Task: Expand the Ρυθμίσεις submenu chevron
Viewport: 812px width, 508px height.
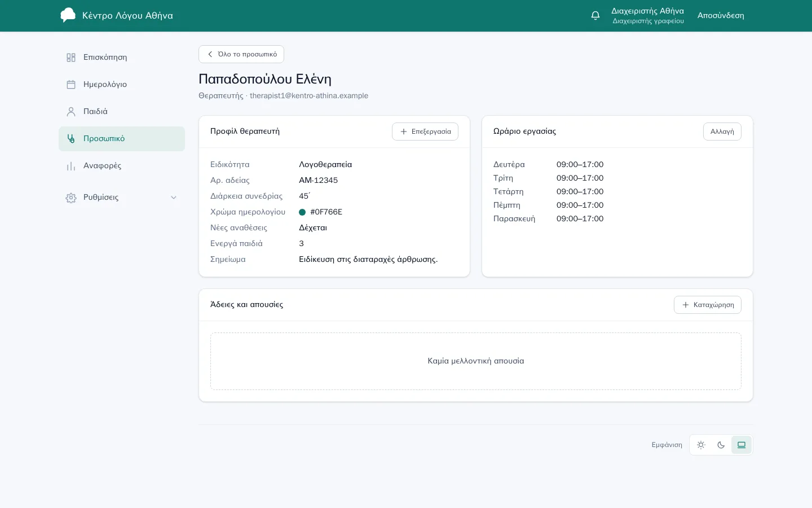Action: tap(174, 198)
